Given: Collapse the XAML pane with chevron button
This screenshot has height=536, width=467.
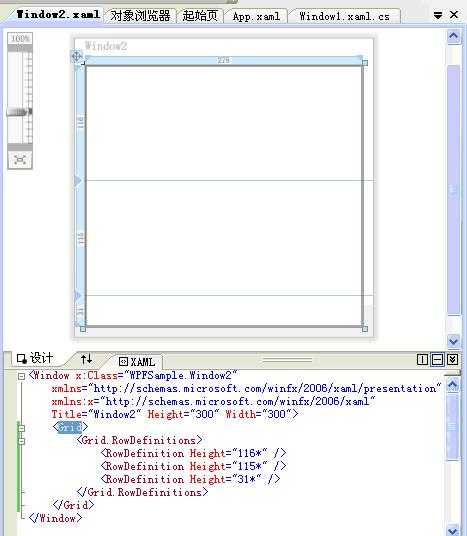Looking at the screenshot, I should (453, 359).
